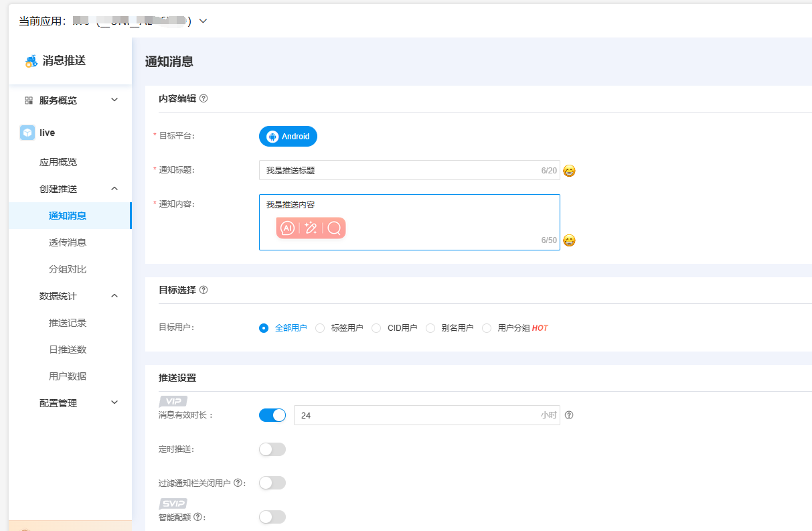Screen dimensions: 812x531
Task: Click the help icon next to 内容编辑
Action: (203, 98)
